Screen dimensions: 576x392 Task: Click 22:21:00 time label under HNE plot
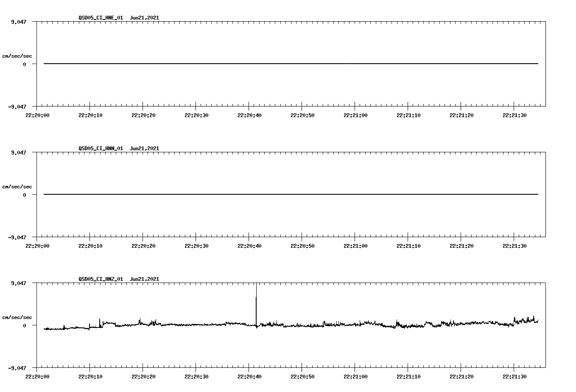click(355, 115)
